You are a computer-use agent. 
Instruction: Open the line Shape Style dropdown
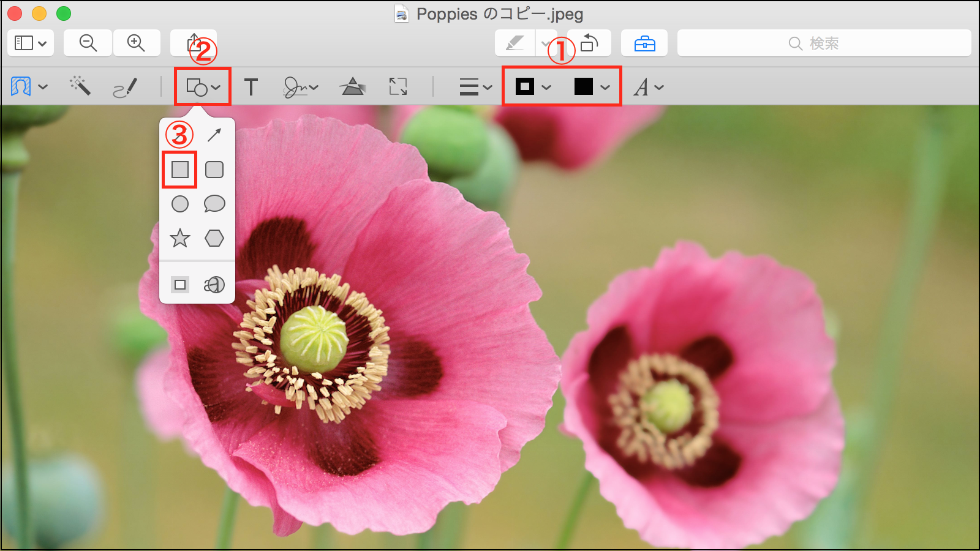pyautogui.click(x=475, y=87)
